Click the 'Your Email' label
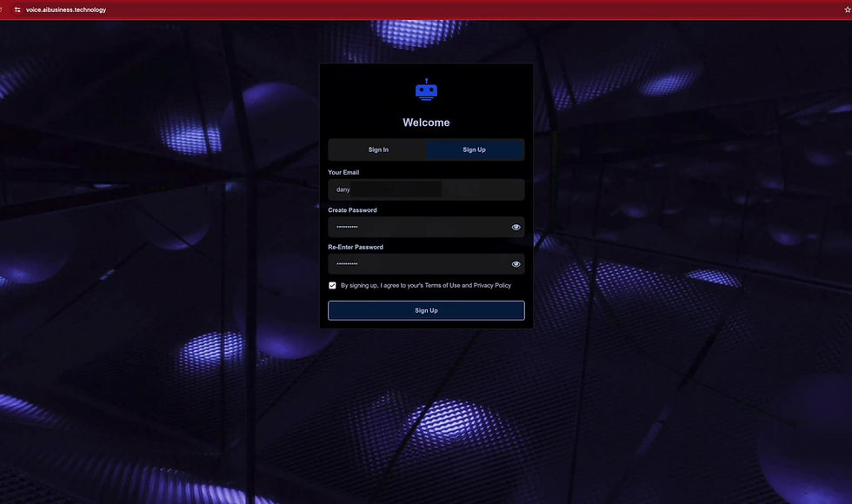The width and height of the screenshot is (852, 504). 343,172
